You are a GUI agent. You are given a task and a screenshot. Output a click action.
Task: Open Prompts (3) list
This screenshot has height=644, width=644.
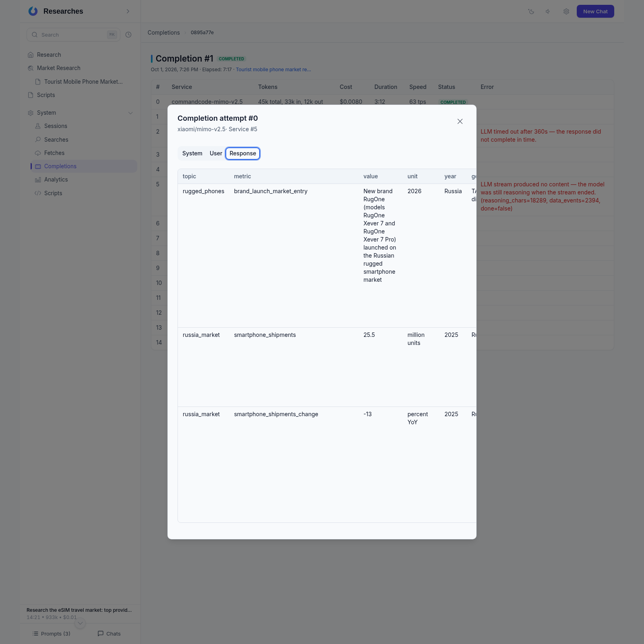click(x=51, y=634)
